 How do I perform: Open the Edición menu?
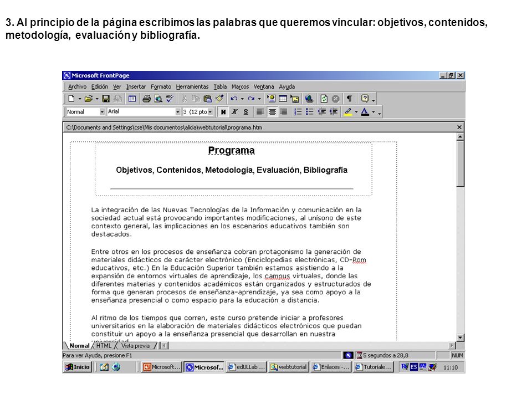click(100, 86)
